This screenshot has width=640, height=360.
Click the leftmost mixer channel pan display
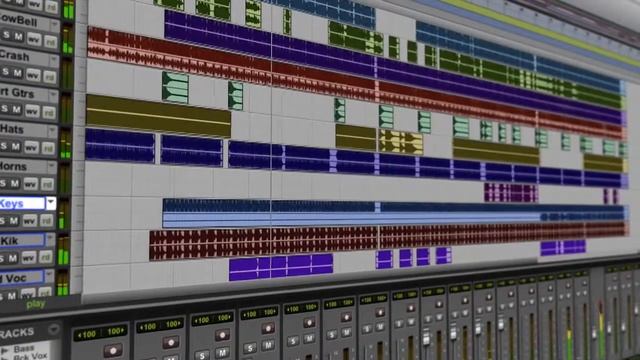click(101, 333)
